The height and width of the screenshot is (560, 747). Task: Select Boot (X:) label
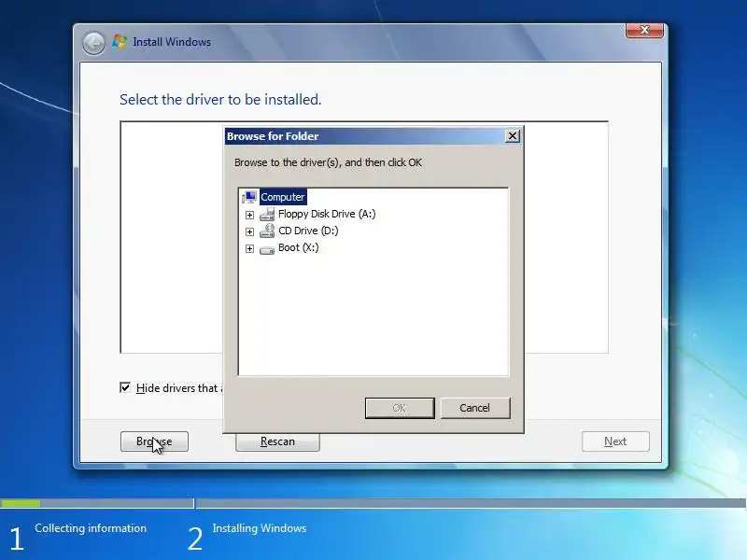298,247
